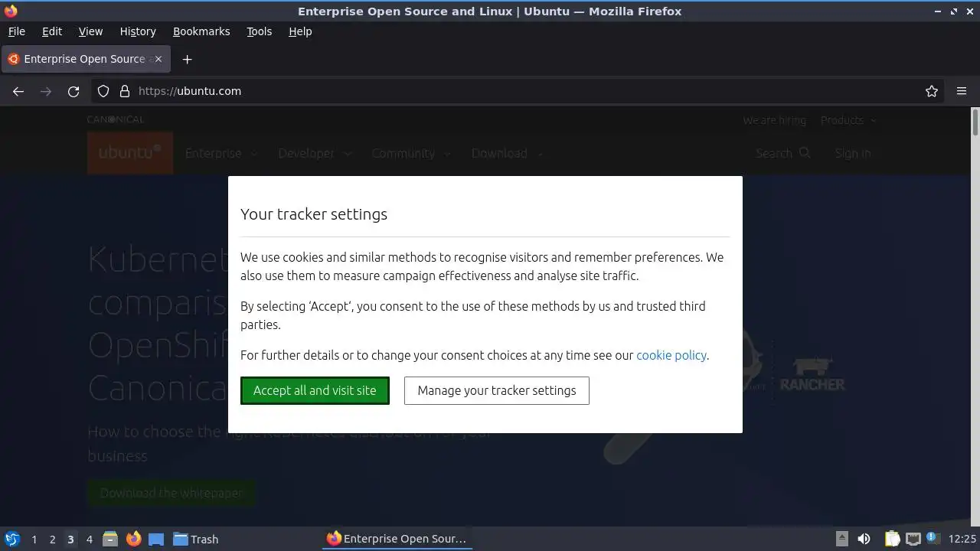Bookmark this page with the star
This screenshot has width=980, height=551.
coord(932,91)
